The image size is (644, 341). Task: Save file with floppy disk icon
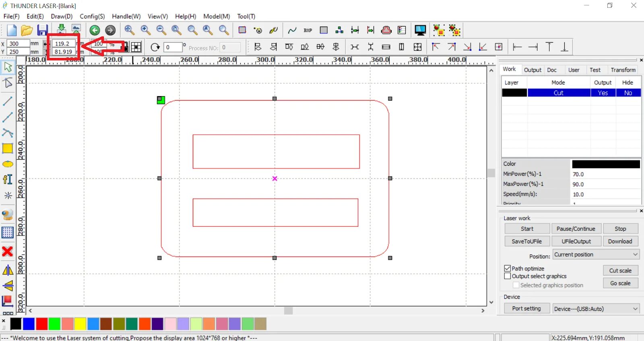click(42, 30)
